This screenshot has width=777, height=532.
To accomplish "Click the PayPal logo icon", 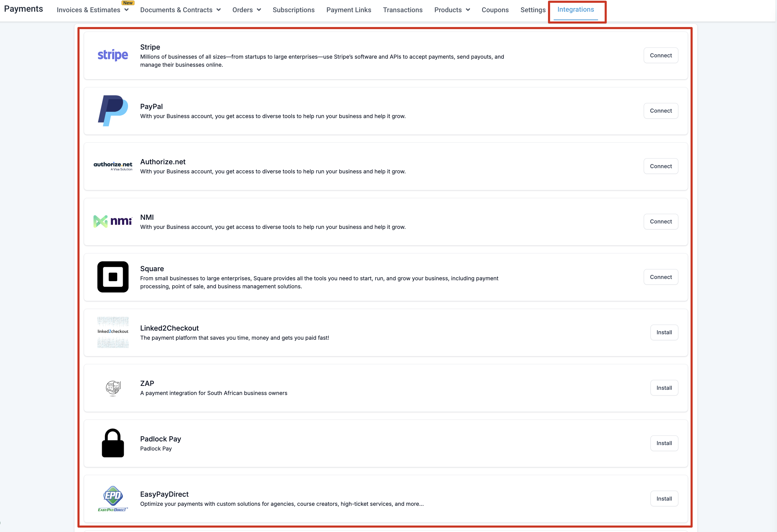I will (113, 111).
